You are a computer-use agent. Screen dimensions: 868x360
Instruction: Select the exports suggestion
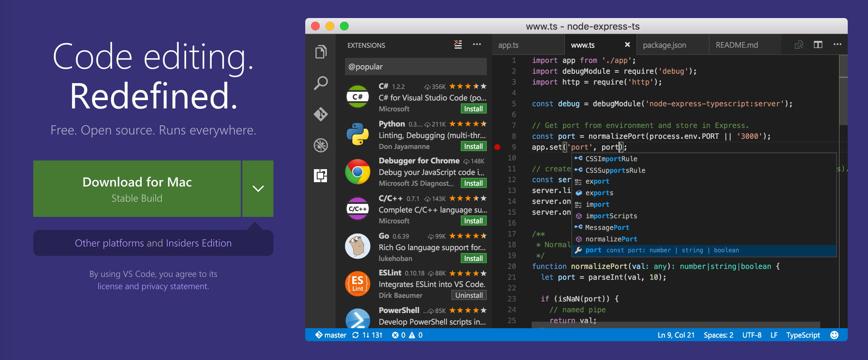pos(704,193)
